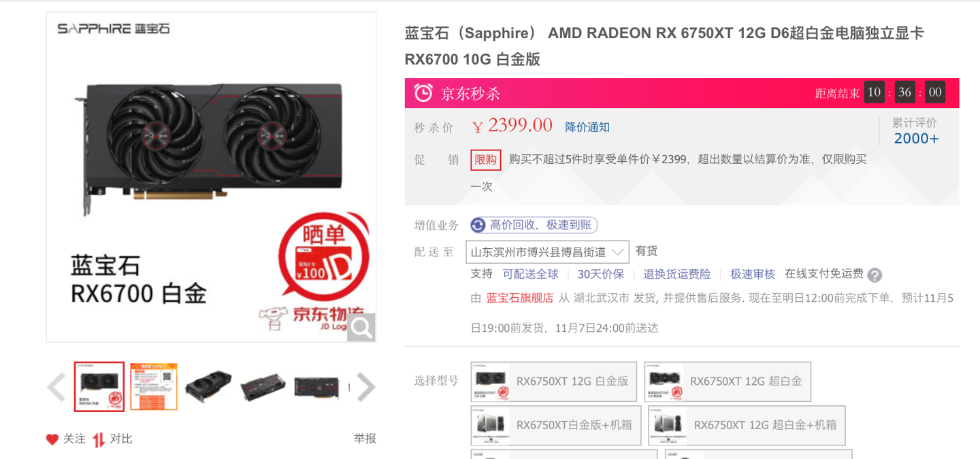
Task: Click 30天价保 price protection link
Action: 601,274
